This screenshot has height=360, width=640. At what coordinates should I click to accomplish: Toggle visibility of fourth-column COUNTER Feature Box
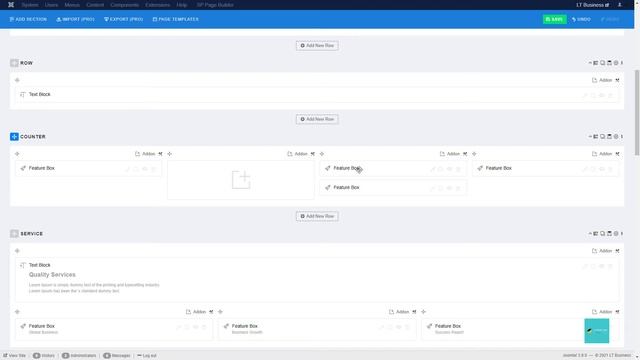tap(602, 169)
